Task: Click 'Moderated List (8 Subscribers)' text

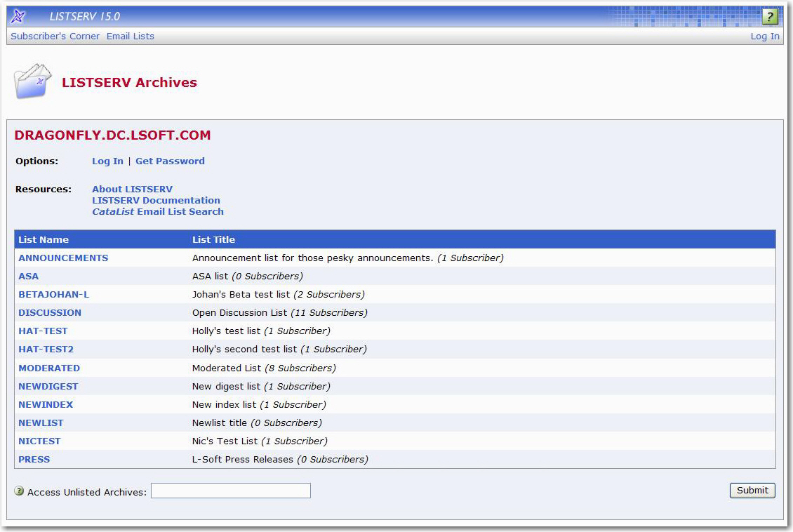Action: point(264,368)
